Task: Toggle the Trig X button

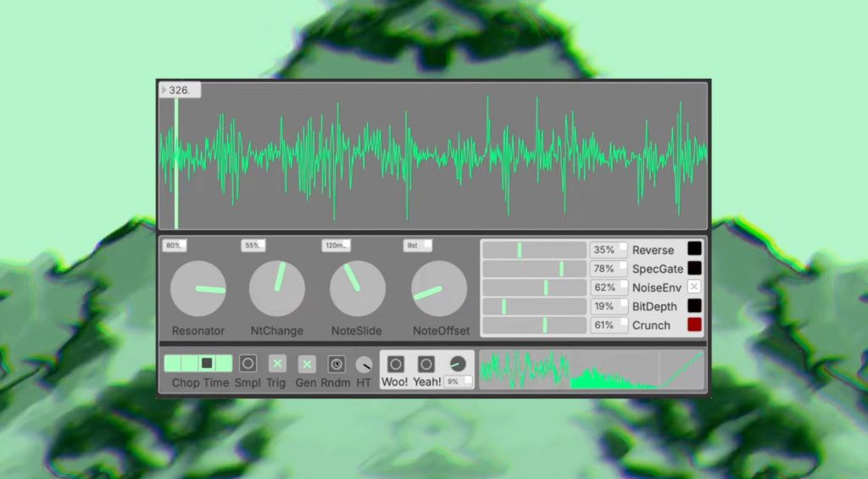Action: (277, 364)
